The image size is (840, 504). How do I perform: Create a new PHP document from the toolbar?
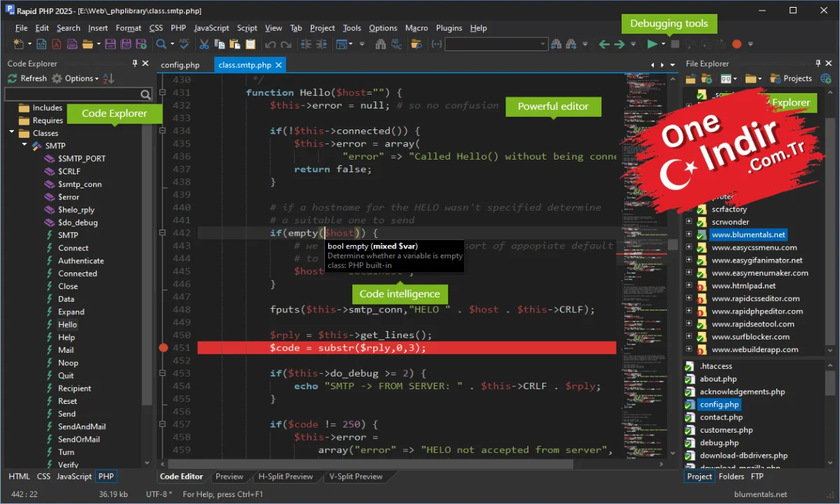[x=72, y=44]
